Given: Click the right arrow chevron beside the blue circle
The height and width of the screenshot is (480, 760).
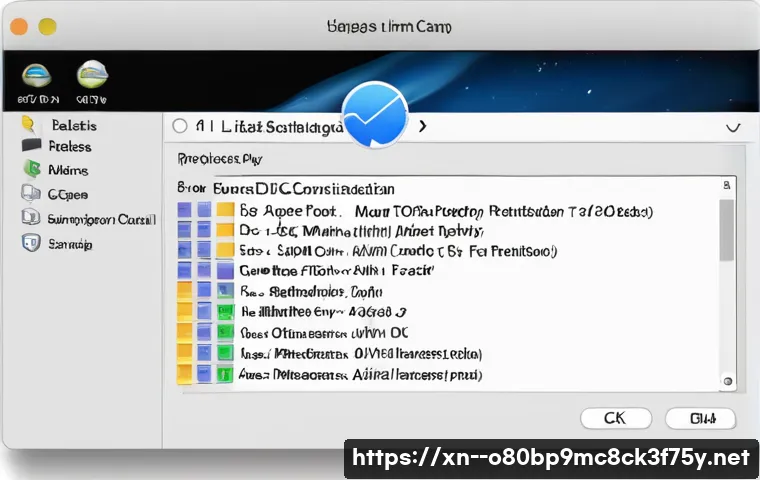Looking at the screenshot, I should pyautogui.click(x=423, y=127).
